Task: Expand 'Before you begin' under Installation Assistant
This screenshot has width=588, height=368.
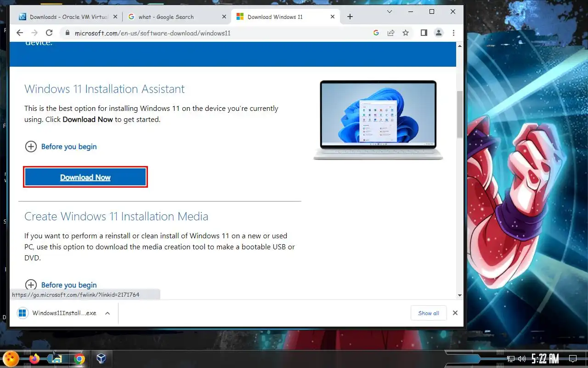Action: [61, 147]
